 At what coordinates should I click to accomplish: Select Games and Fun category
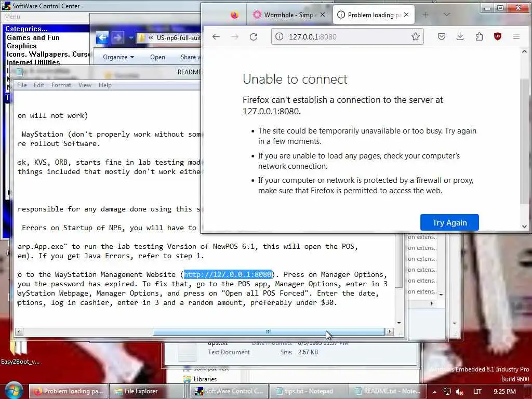coord(33,37)
